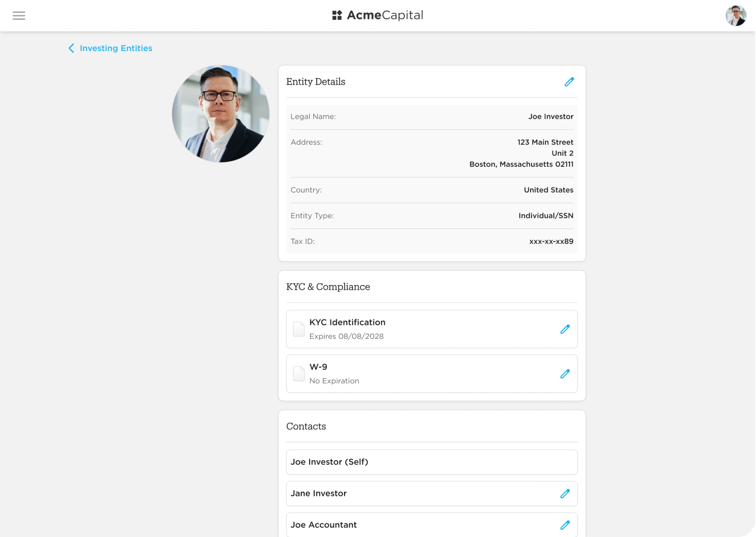This screenshot has width=756, height=537.
Task: Click the Entity Type label
Action: click(312, 216)
